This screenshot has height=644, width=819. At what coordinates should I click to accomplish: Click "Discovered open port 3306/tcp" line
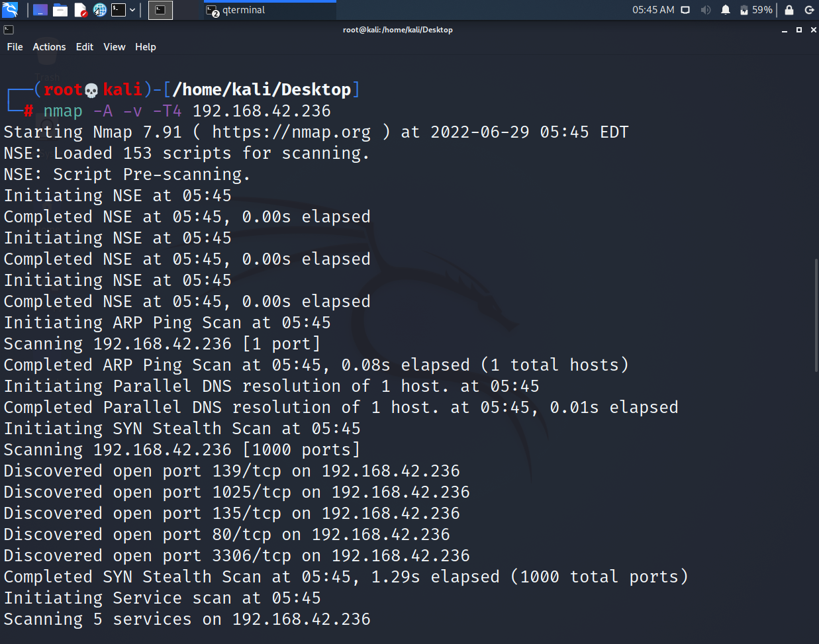(x=236, y=556)
